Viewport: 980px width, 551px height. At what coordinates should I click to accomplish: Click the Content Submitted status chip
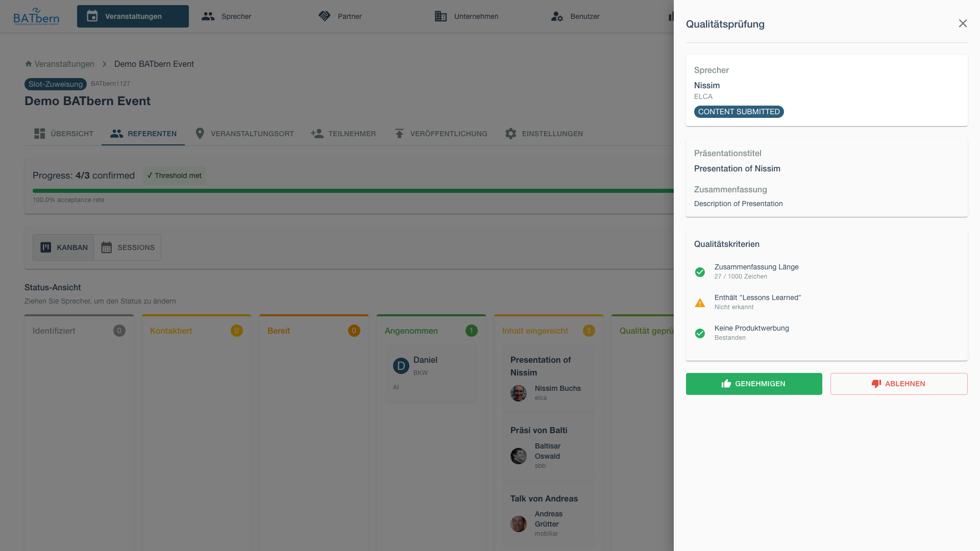click(x=739, y=112)
